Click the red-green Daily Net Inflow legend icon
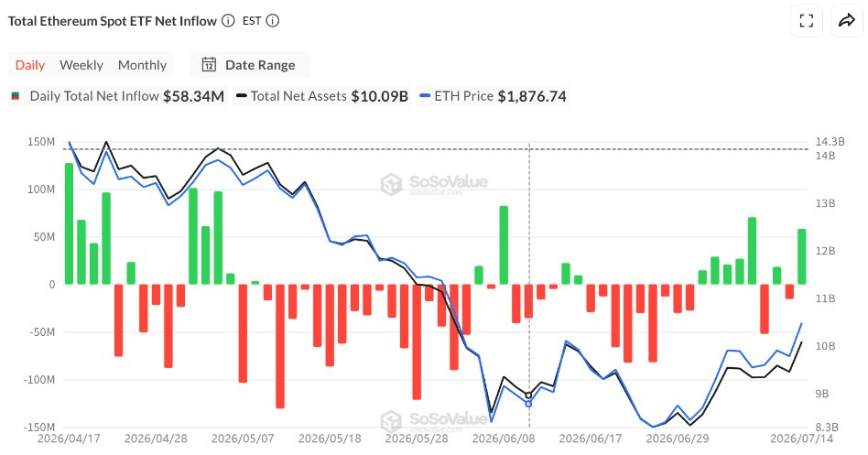Viewport: 868px width, 455px height. 16,96
